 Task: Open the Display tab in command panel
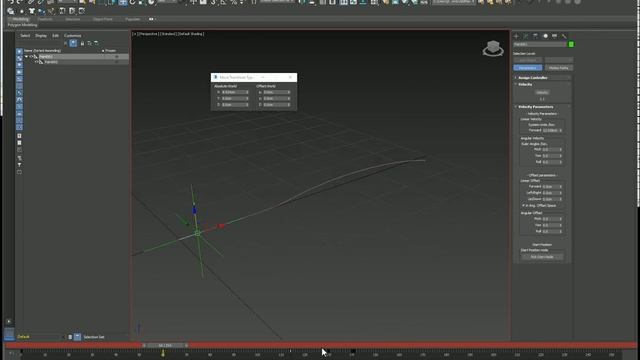[555, 36]
